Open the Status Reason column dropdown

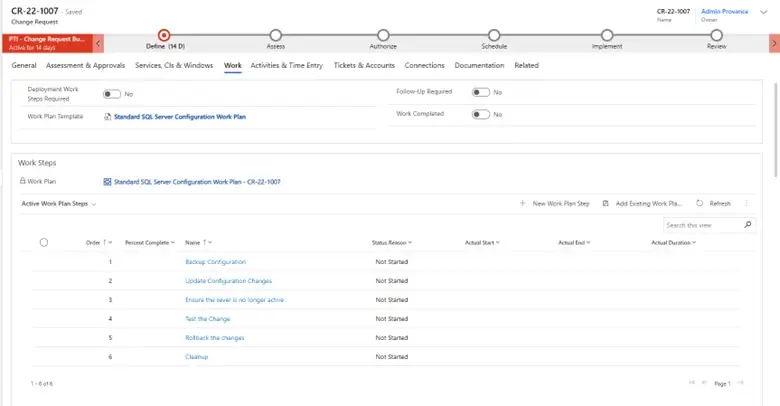point(392,243)
